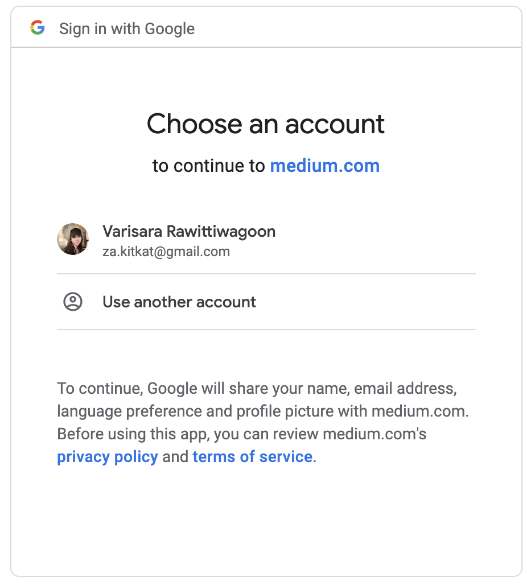Click the 'To continue, Google will share' line

257,388
